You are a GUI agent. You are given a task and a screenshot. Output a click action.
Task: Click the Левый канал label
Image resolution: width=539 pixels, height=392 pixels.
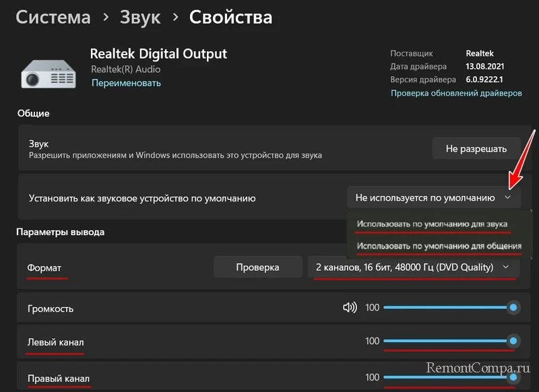pos(56,342)
